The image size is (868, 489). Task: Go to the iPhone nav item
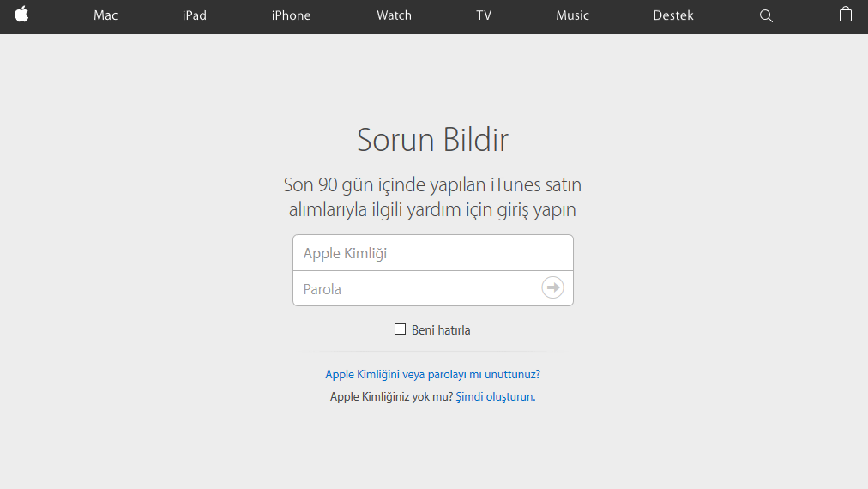291,15
